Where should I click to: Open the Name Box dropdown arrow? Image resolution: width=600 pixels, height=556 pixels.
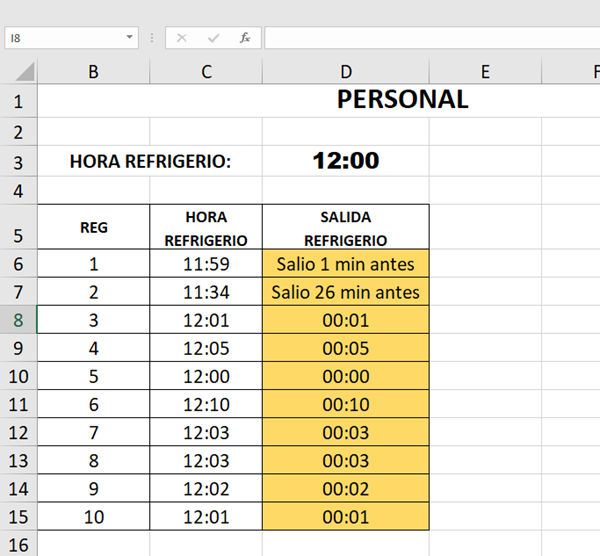pos(130,38)
